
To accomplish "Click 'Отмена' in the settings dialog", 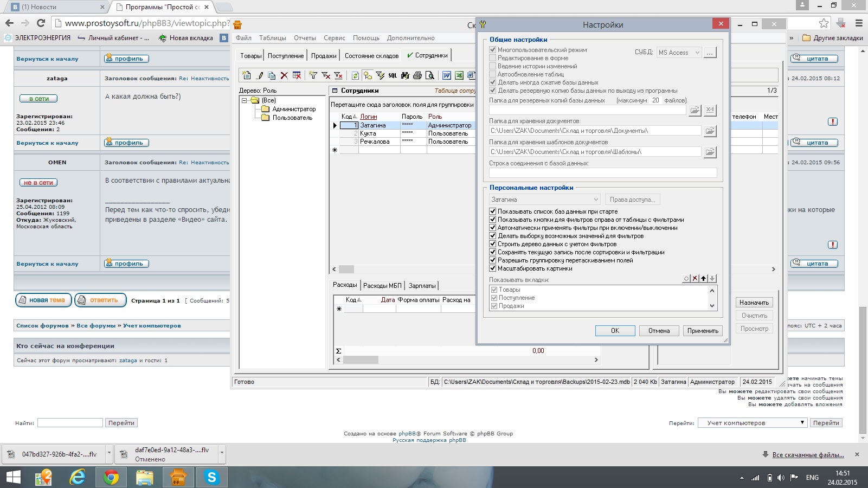I will 659,331.
